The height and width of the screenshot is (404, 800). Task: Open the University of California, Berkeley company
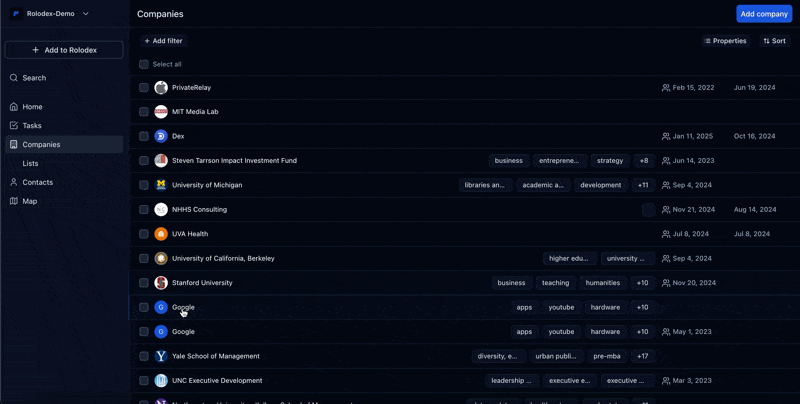[x=223, y=258]
